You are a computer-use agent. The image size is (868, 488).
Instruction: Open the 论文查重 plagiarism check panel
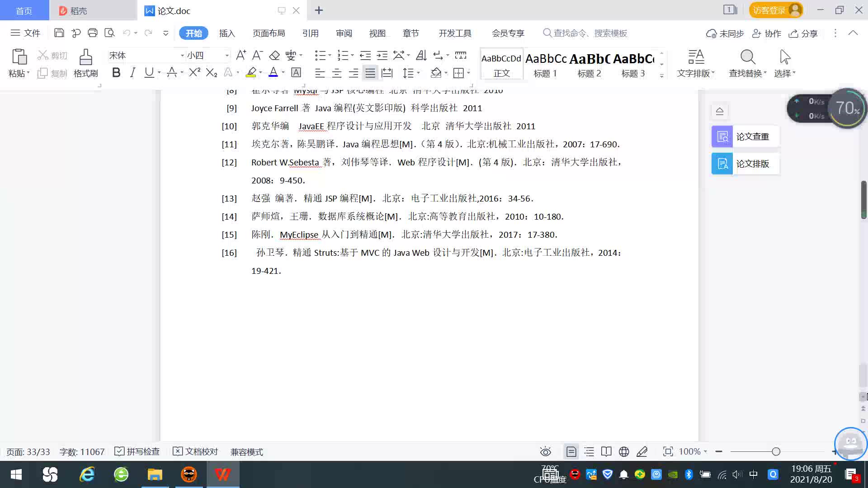point(745,136)
